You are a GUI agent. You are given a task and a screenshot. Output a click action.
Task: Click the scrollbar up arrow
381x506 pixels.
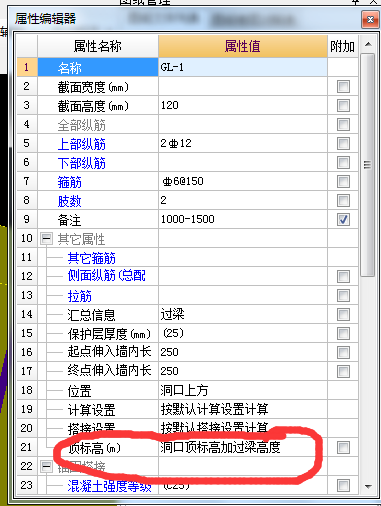(368, 44)
